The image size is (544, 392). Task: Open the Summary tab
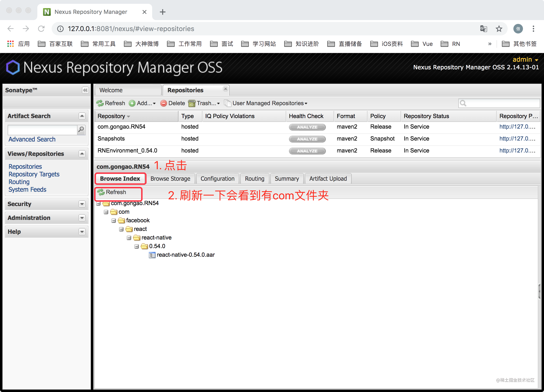point(287,179)
